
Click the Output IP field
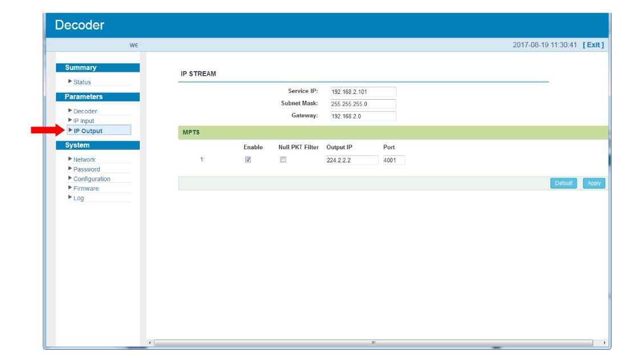[352, 161]
